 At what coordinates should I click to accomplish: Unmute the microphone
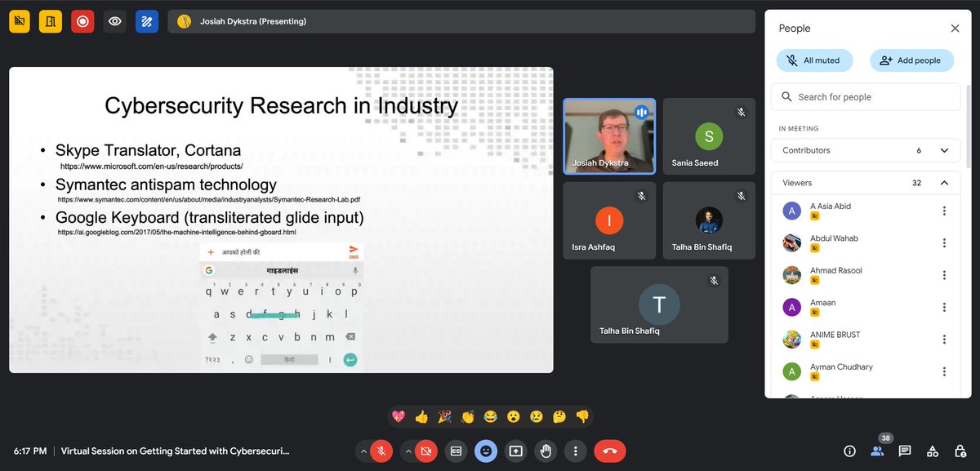(381, 451)
